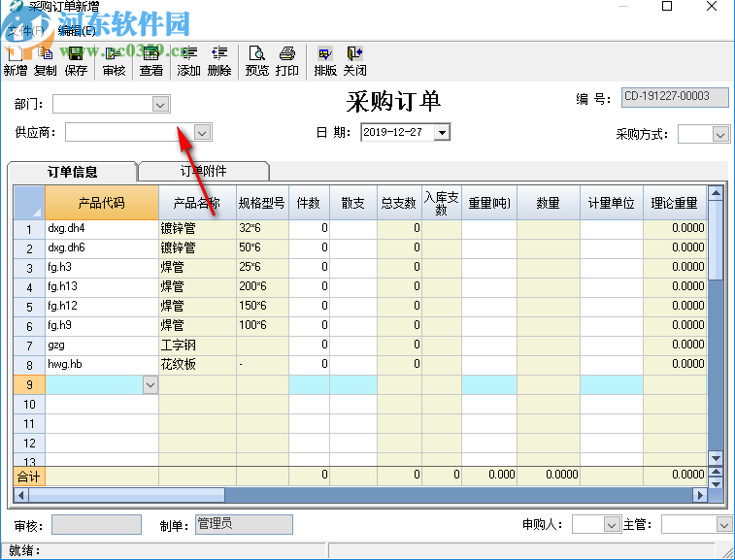Select the cell with code hwg.hb
The height and width of the screenshot is (560, 735).
coord(102,365)
